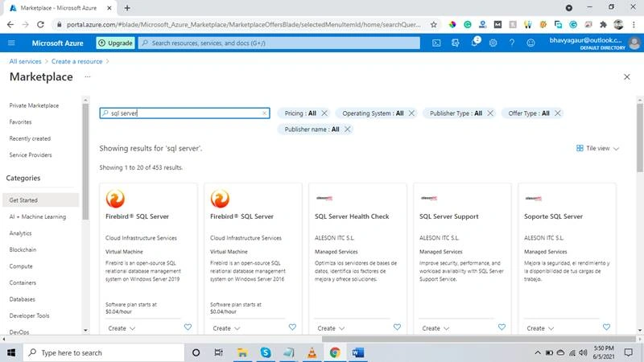Viewport: 644px width, 362px height.
Task: Remove the Offer Type filter
Action: point(557,113)
